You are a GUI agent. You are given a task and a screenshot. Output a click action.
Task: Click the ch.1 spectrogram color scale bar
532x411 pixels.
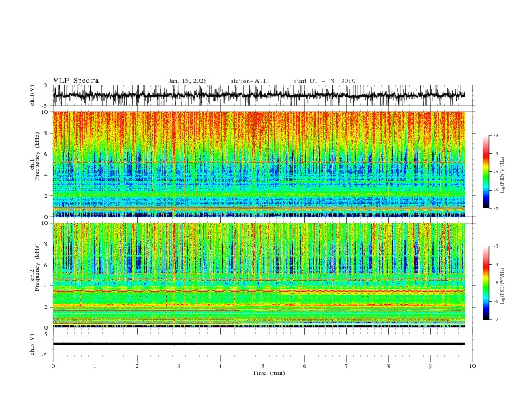[x=486, y=172]
